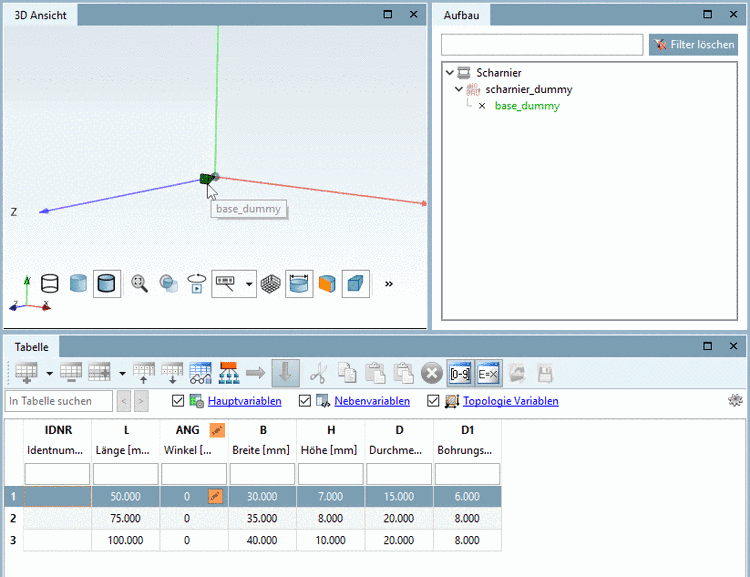The image size is (750, 577).
Task: Click the orange hierarchy icon in table toolbar
Action: 228,373
